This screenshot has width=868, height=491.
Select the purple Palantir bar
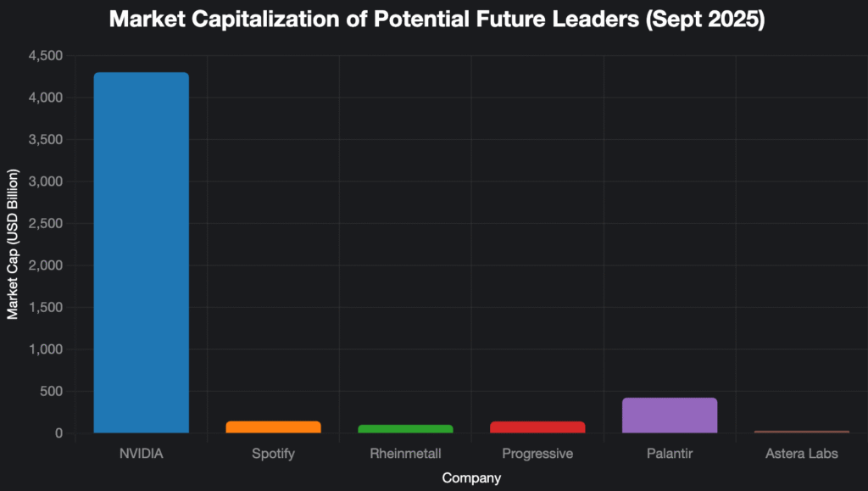pyautogui.click(x=670, y=416)
